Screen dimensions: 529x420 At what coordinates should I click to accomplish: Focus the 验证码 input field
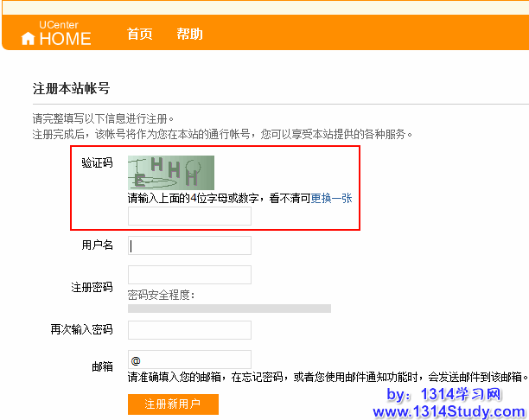[x=189, y=216]
